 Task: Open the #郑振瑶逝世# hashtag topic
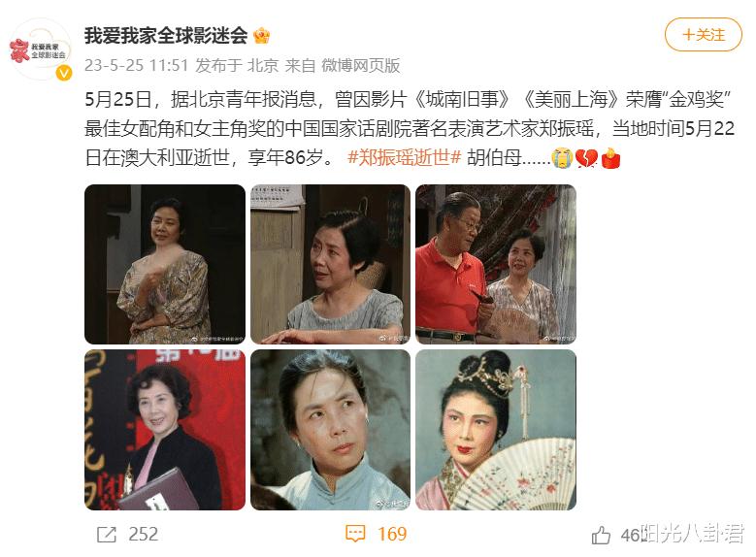click(404, 157)
